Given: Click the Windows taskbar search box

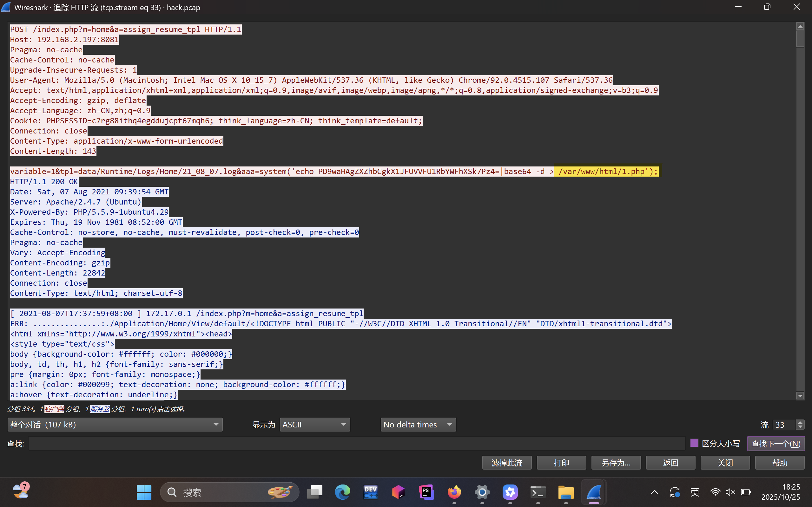Looking at the screenshot, I should click(229, 492).
